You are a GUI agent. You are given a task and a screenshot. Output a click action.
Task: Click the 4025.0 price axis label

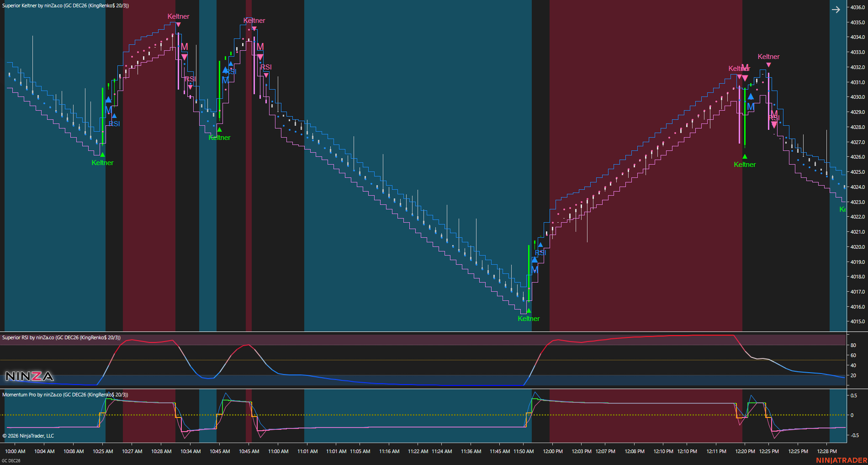tap(857, 172)
